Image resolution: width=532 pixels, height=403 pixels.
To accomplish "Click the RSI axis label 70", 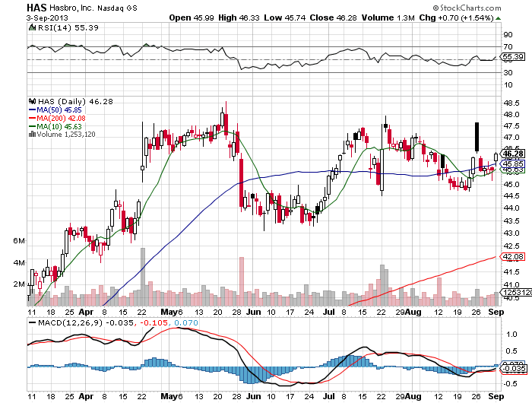I will (508, 47).
